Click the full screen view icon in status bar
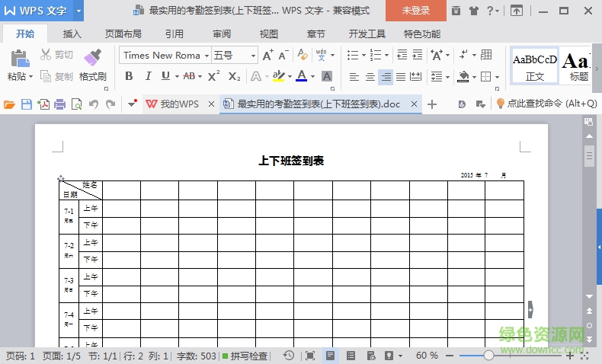Image resolution: width=602 pixels, height=364 pixels. point(310,356)
